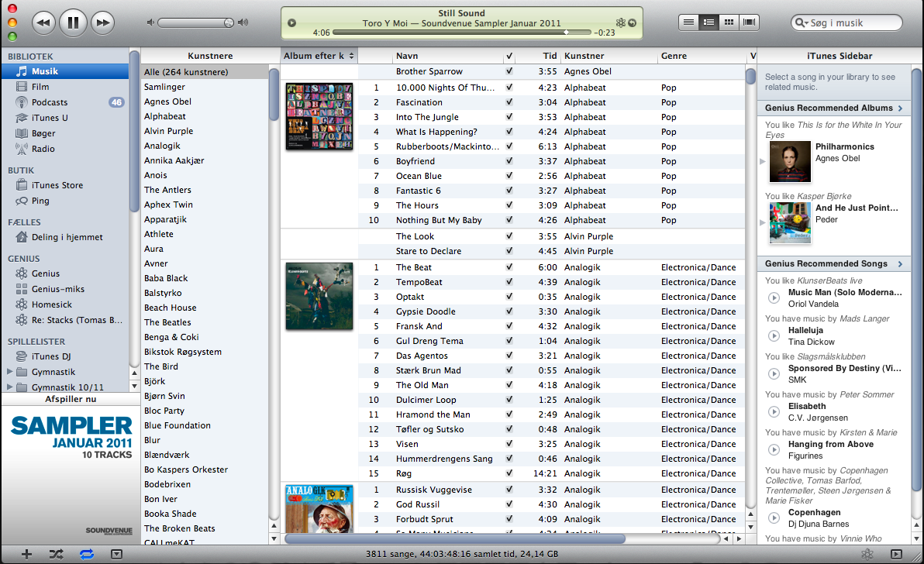The height and width of the screenshot is (564, 924).
Task: Adjust the volume slider knob
Action: point(229,22)
